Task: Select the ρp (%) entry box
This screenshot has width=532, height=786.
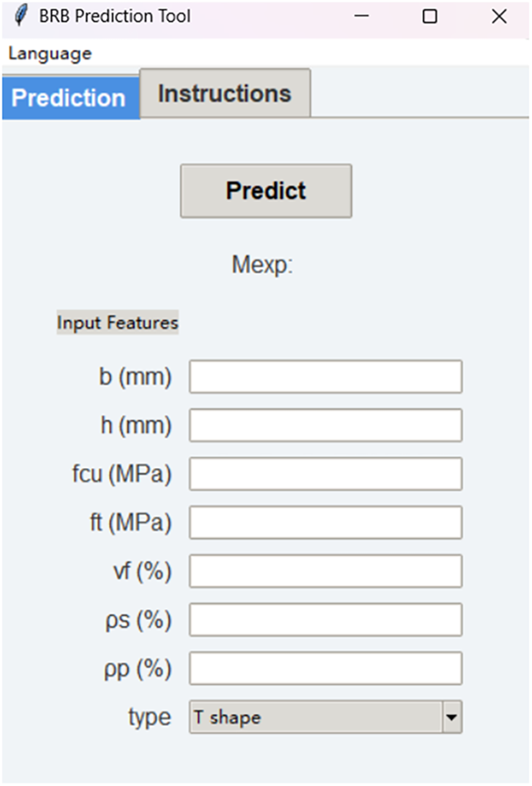Action: pyautogui.click(x=326, y=668)
